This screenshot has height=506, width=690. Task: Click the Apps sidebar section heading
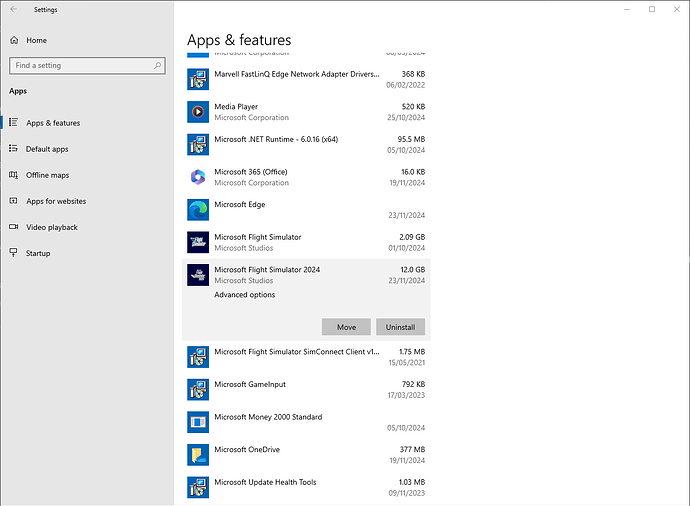pos(18,91)
